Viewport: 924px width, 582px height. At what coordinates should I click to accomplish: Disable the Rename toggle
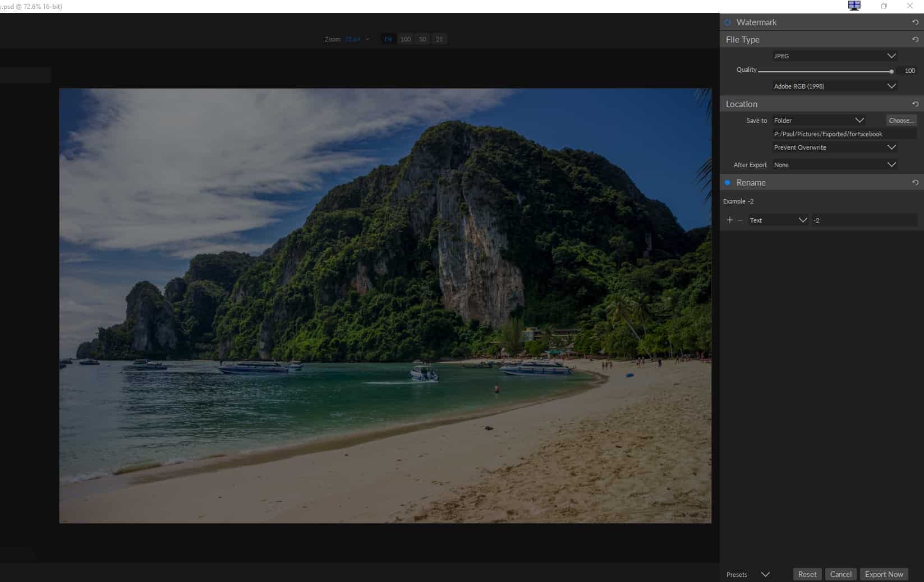[728, 183]
